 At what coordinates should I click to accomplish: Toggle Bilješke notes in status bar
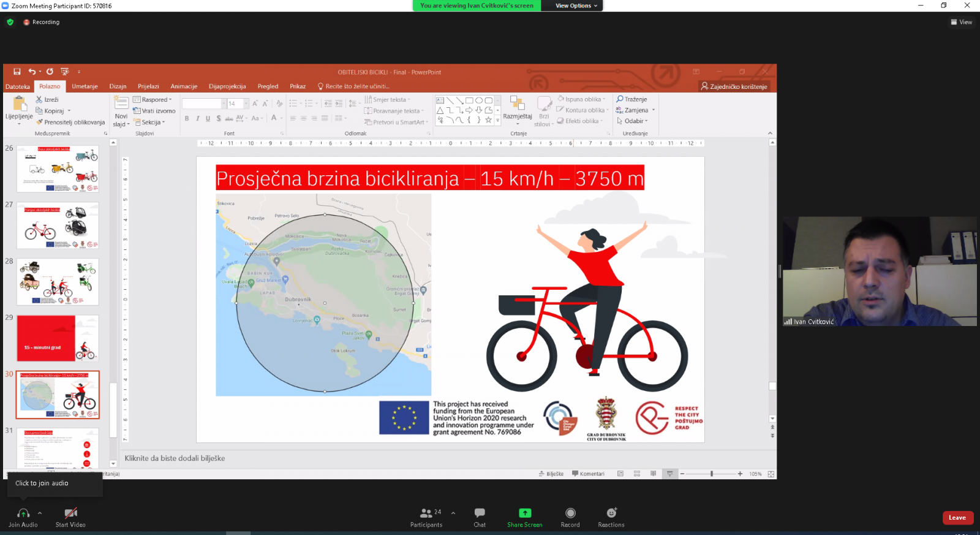(x=551, y=474)
